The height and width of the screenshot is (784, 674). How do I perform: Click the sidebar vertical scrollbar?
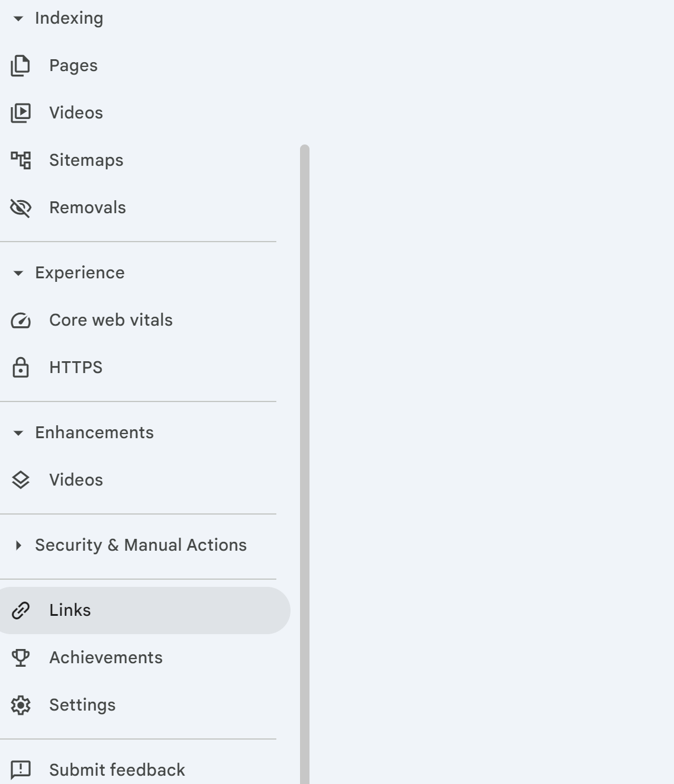pos(305,462)
